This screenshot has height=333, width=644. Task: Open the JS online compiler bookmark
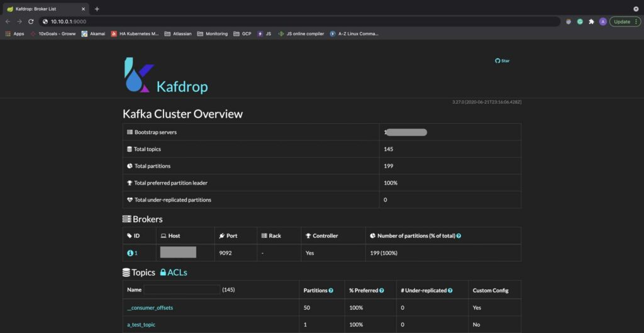click(301, 34)
